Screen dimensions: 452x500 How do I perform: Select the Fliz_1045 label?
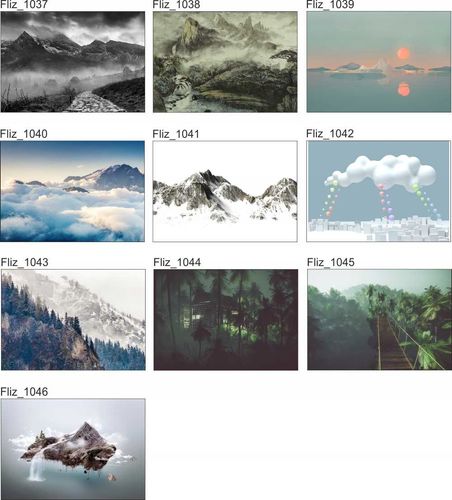(x=331, y=262)
